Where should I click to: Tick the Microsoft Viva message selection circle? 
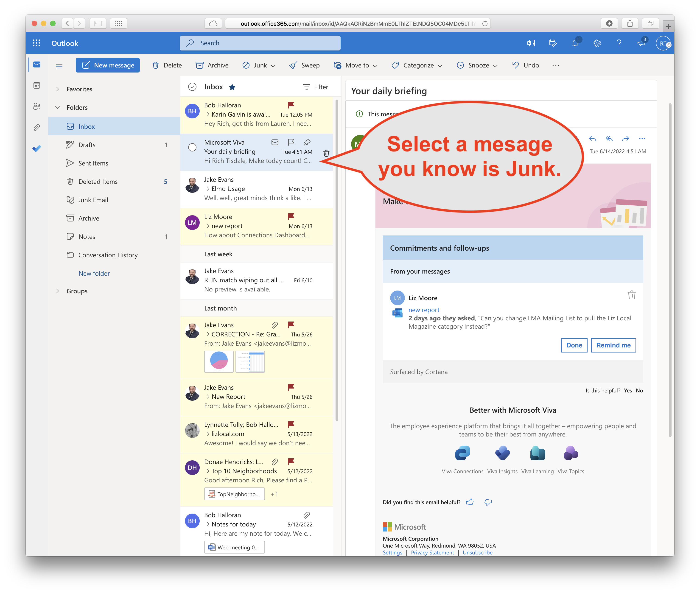tap(192, 147)
